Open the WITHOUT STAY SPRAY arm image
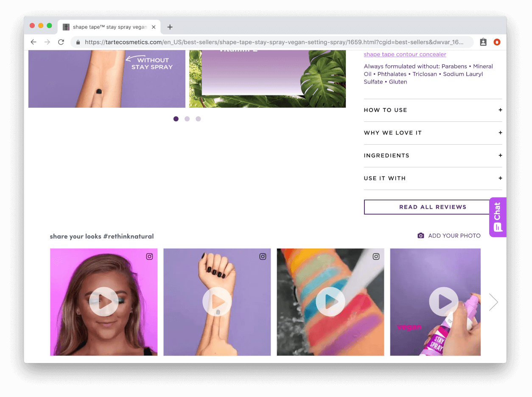The image size is (532, 397). click(x=107, y=79)
